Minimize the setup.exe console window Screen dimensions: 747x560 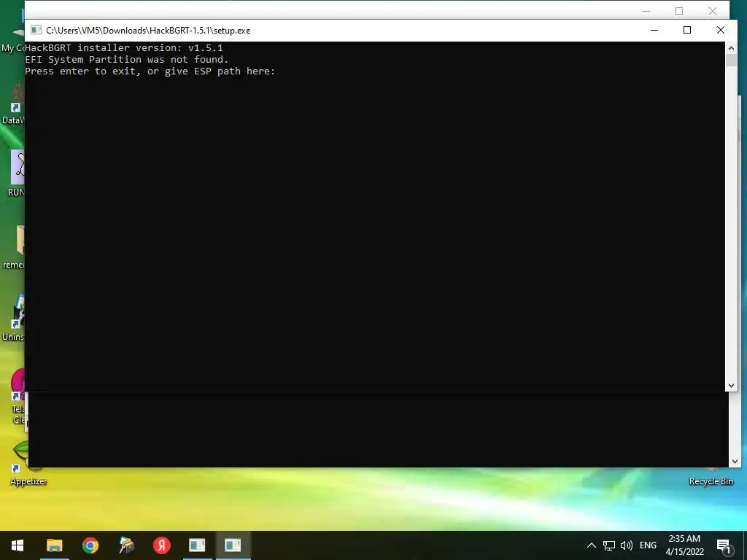tap(654, 30)
